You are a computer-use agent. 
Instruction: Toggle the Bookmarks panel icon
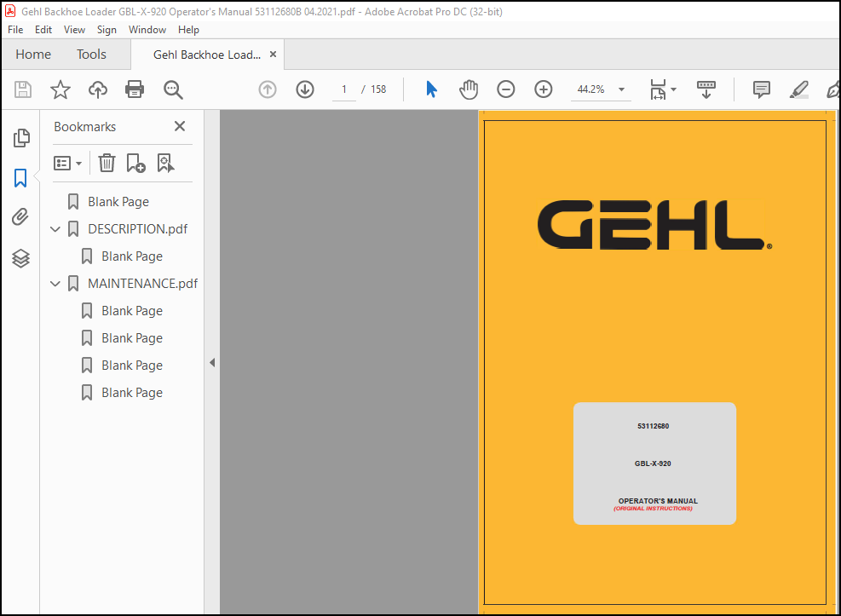[x=20, y=178]
